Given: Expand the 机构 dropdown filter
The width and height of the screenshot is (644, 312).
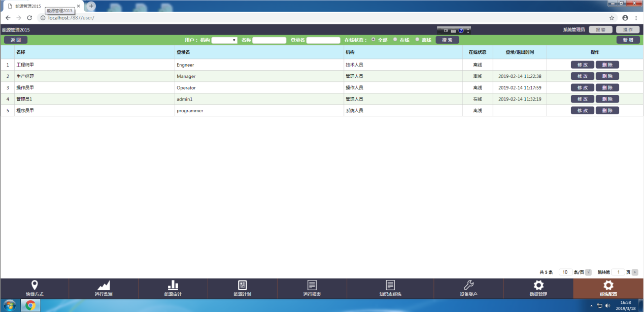Looking at the screenshot, I should [x=224, y=40].
